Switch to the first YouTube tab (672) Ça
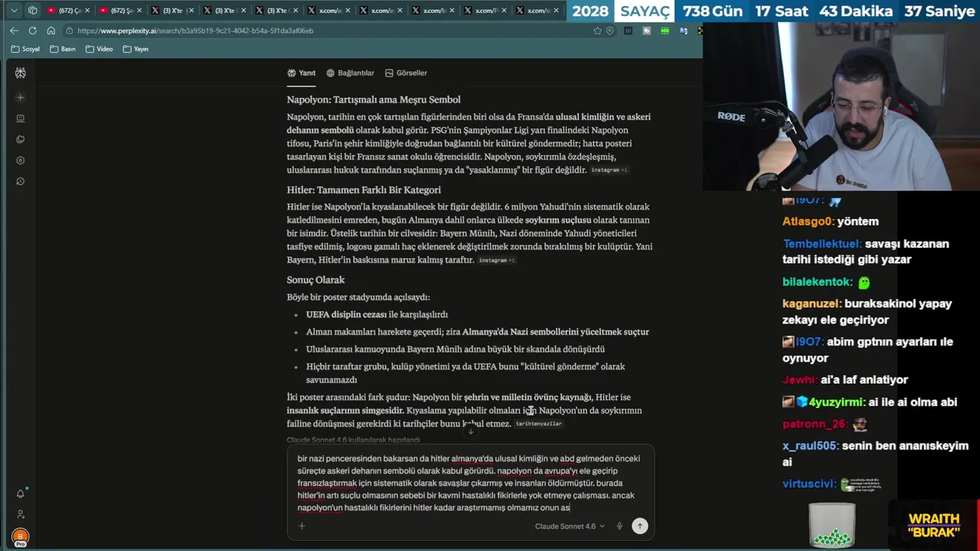 tap(69, 11)
